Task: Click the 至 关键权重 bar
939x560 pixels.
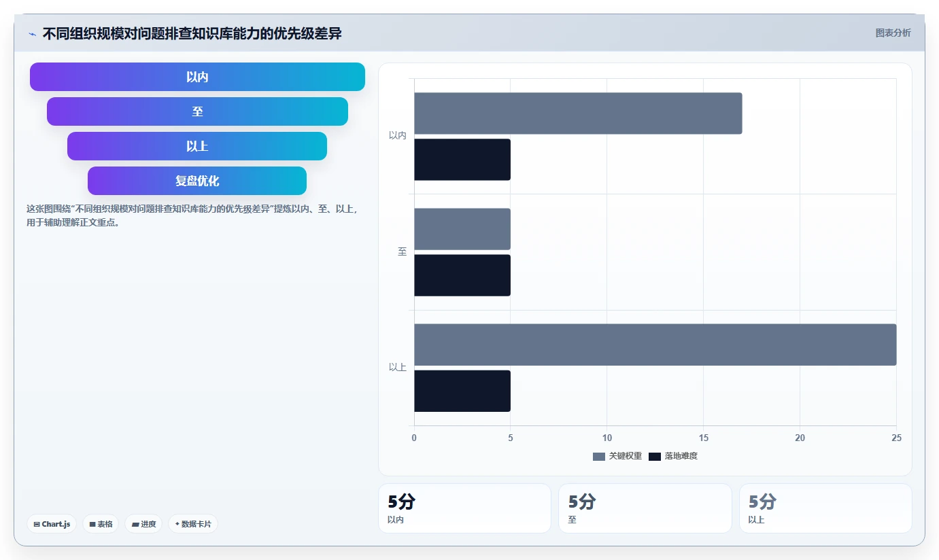Action: 462,229
